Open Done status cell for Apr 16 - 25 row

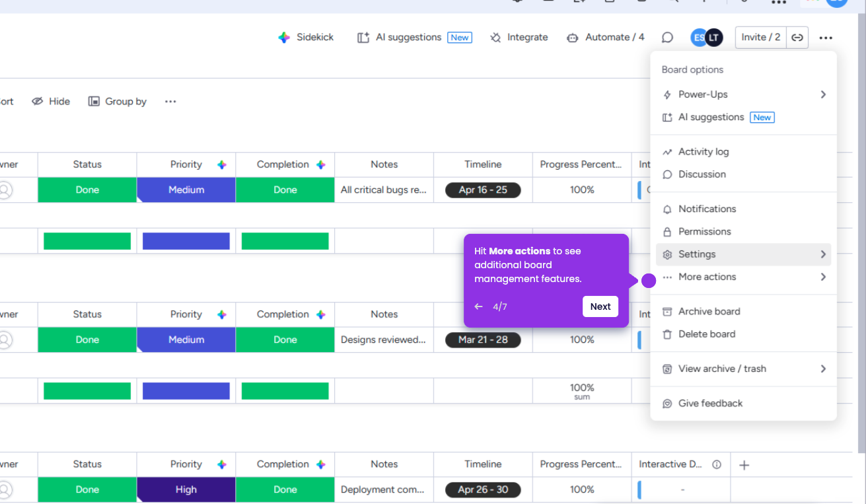tap(87, 190)
